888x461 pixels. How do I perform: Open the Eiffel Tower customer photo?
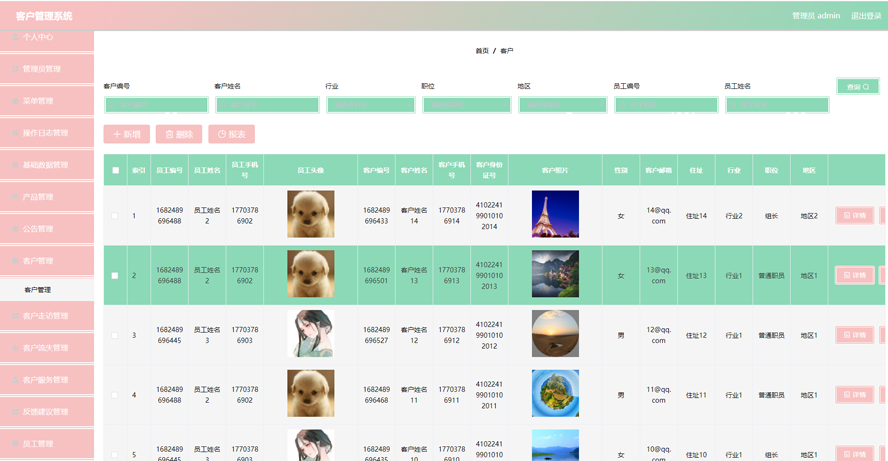pyautogui.click(x=555, y=214)
